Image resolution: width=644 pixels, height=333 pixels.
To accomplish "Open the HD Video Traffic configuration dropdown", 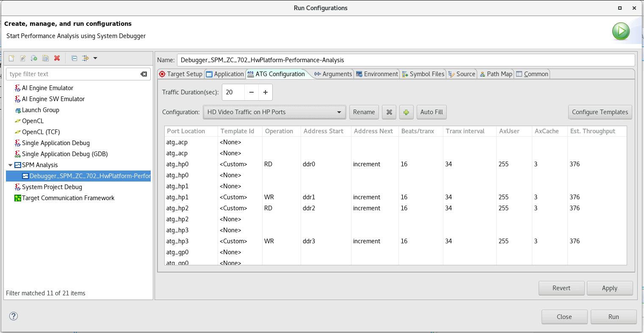I will [x=274, y=112].
